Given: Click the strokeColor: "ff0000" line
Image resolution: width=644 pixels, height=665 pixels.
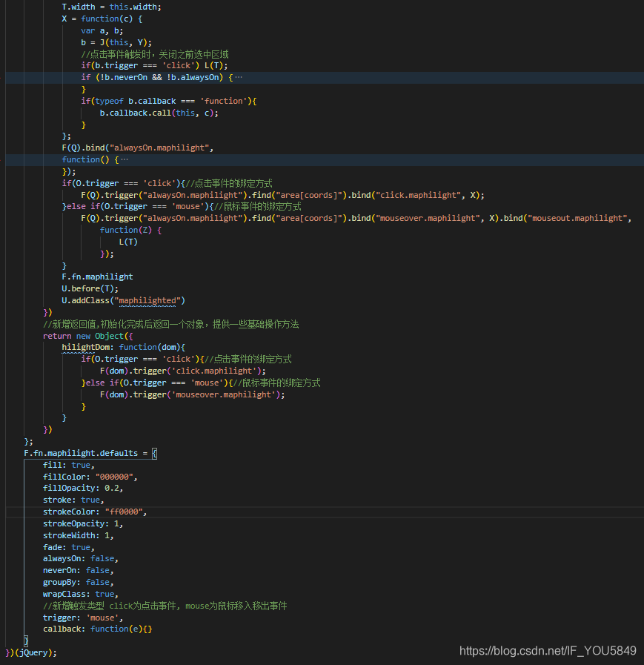Looking at the screenshot, I should click(95, 512).
